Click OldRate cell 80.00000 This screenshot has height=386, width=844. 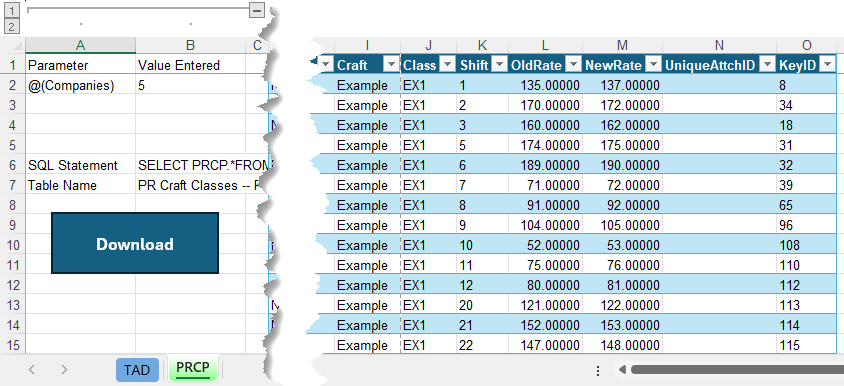[545, 285]
